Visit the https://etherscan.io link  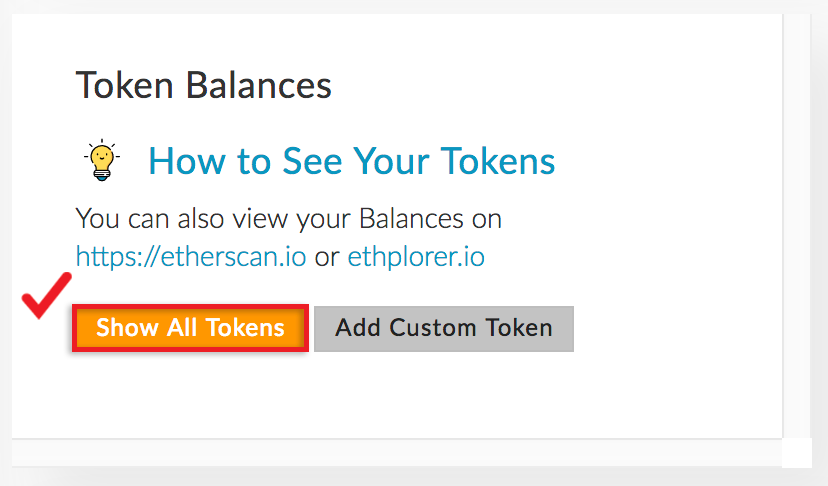pos(191,257)
